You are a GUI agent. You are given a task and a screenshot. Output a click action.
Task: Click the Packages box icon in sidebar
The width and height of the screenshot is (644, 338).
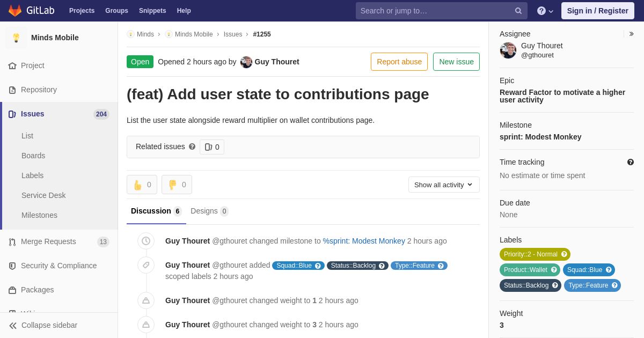coord(12,290)
